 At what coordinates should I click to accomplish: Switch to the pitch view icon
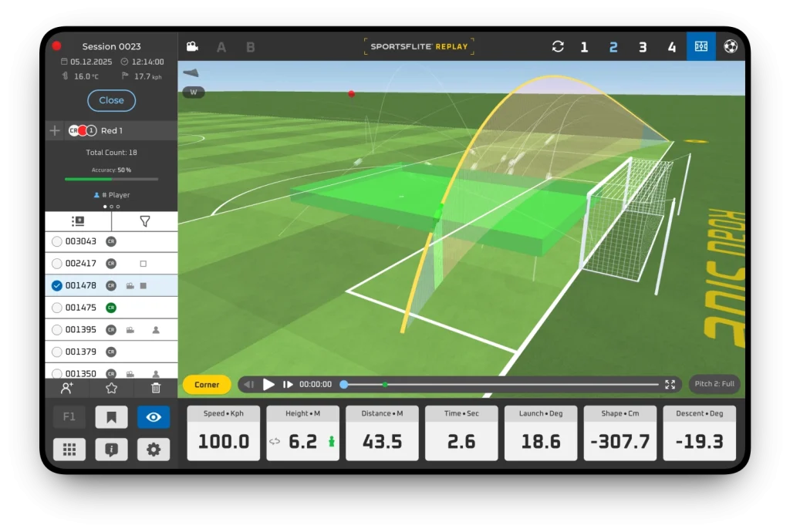pos(701,47)
